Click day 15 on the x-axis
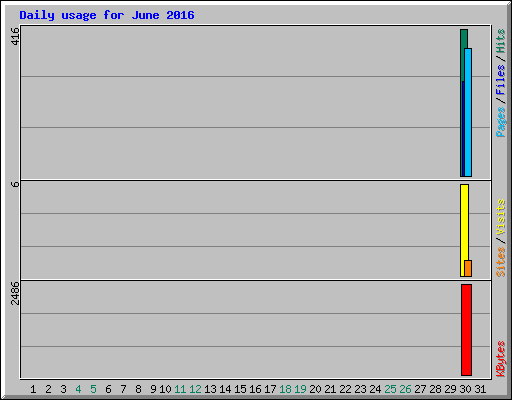 tap(240, 389)
